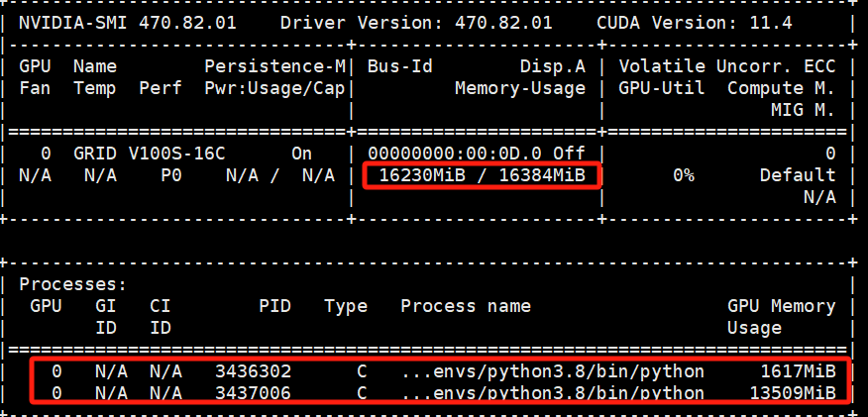Click memory usage 16230MiB / 16384MiB
This screenshot has width=868, height=417.
tap(482, 175)
